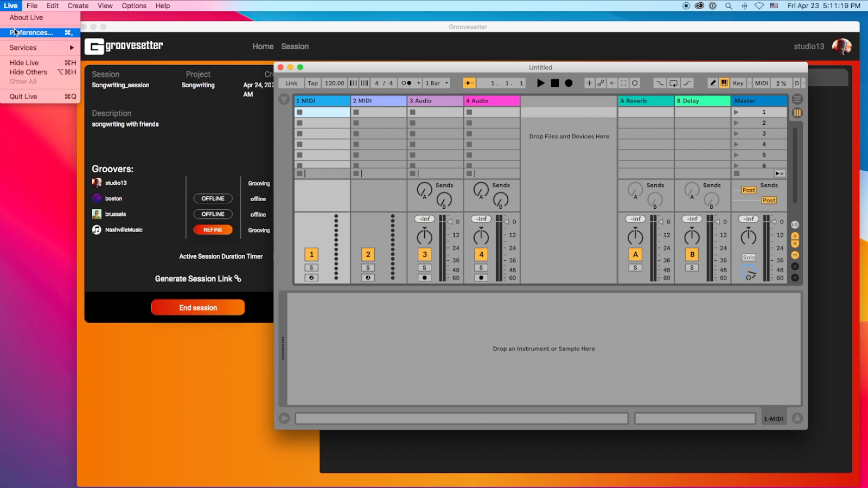
Task: Toggle the Follow playback button
Action: pyautogui.click(x=469, y=83)
